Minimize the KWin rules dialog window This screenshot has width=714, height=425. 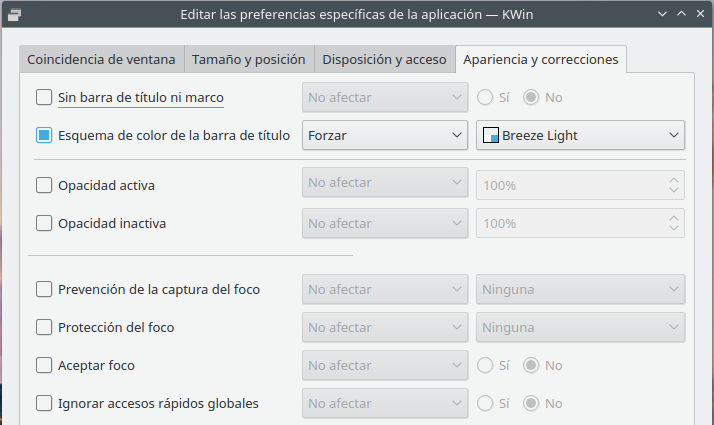(x=660, y=14)
